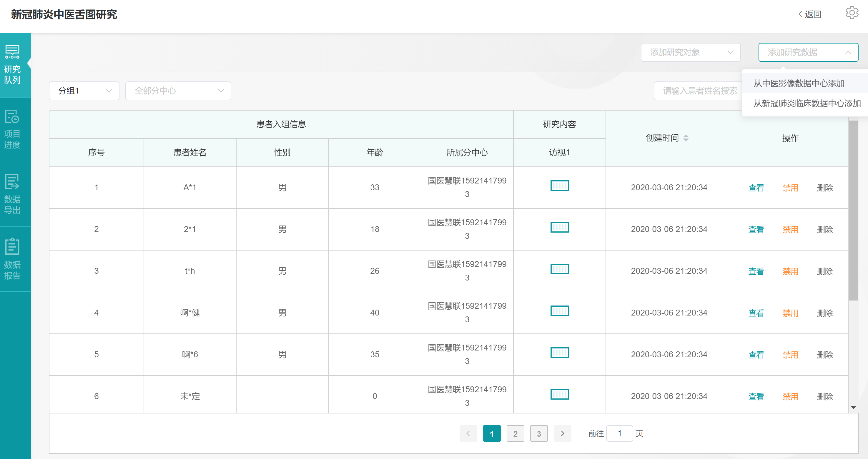Click 访视1 data icon for patient t*h
Screen dimensions: 868x459
coord(559,269)
